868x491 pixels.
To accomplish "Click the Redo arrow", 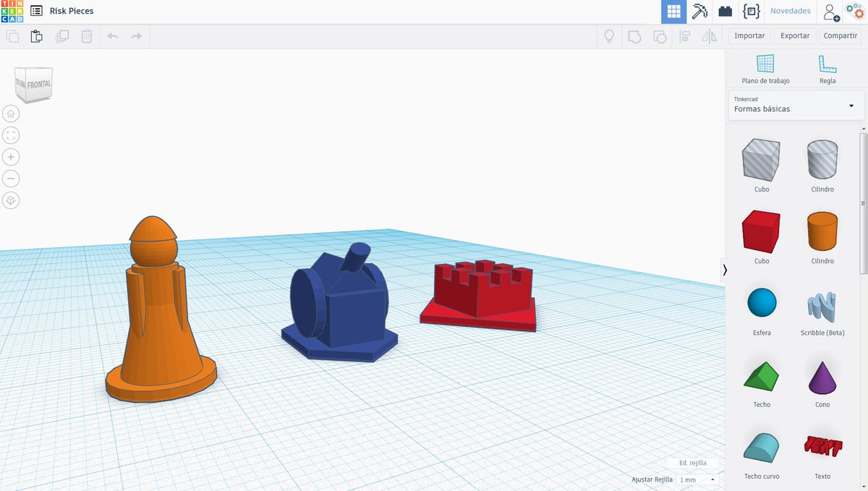I will [x=137, y=36].
